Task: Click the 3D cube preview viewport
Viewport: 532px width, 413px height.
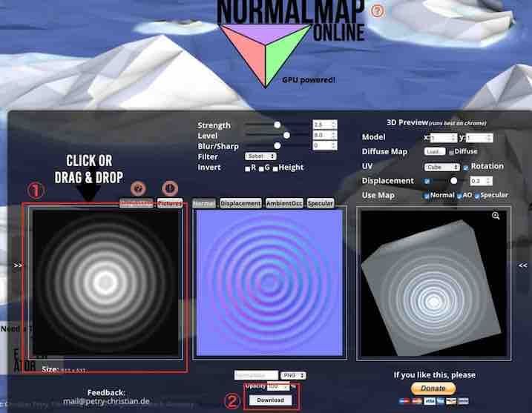Action: pos(433,283)
